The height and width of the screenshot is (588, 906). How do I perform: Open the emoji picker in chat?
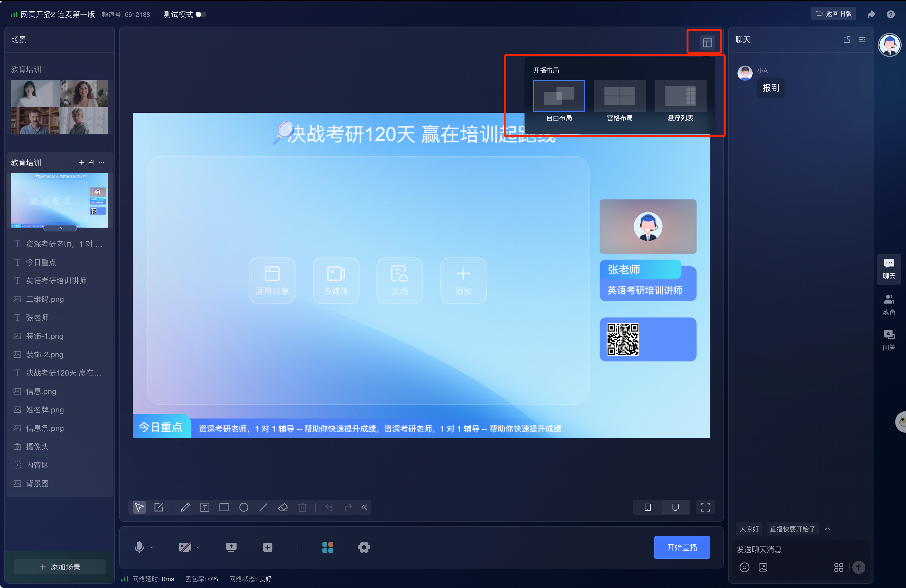click(x=744, y=567)
